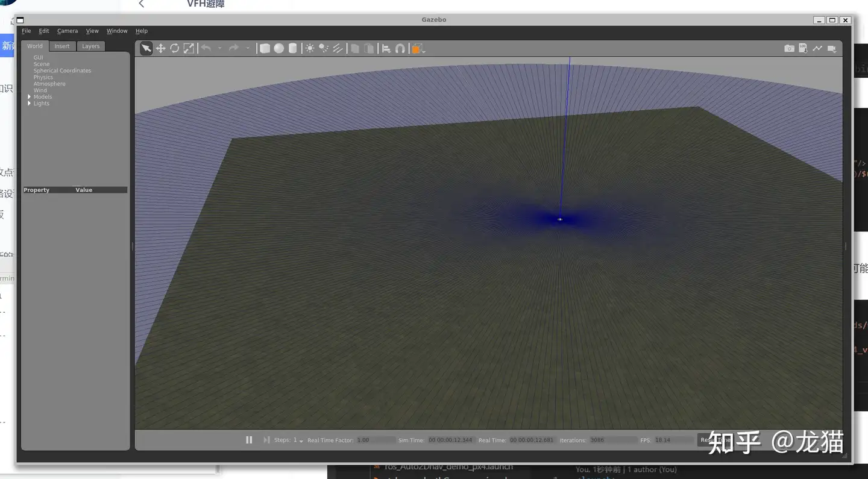
Task: Open the orange cube view angle menu
Action: pyautogui.click(x=418, y=48)
